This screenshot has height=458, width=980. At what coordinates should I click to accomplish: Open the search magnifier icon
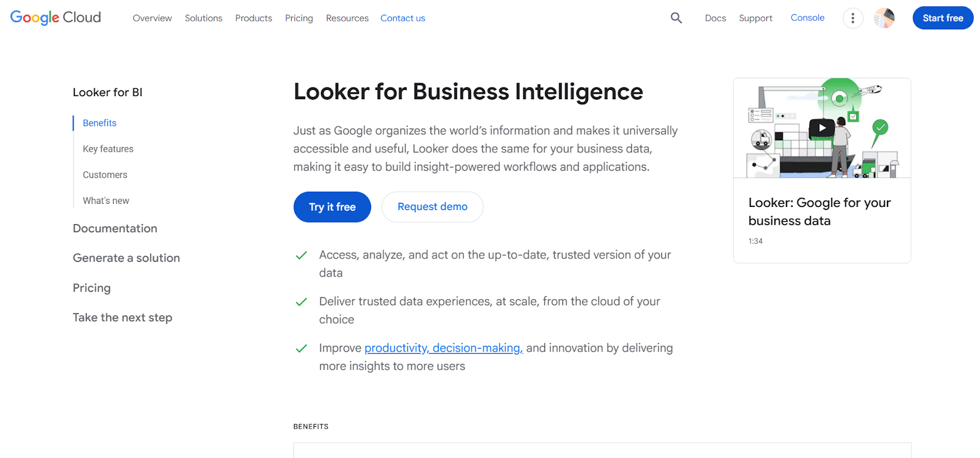(x=676, y=18)
